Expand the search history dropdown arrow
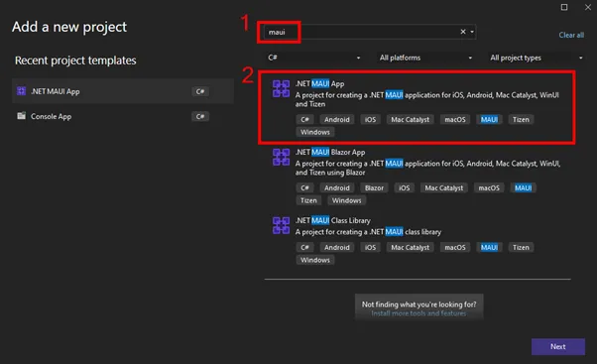 pos(472,32)
